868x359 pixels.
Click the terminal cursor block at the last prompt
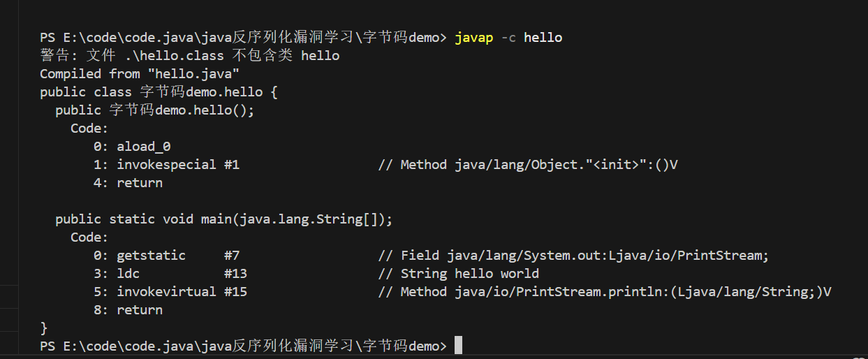(x=458, y=346)
